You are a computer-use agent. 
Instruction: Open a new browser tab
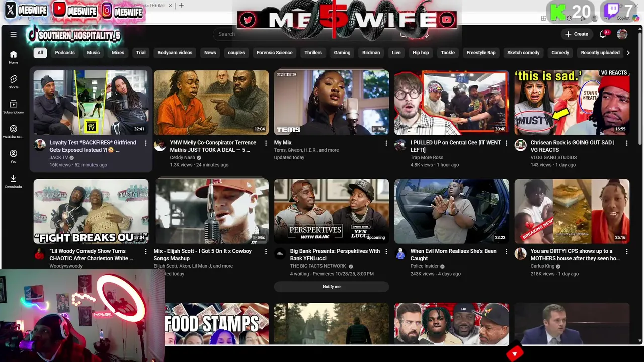tap(181, 5)
